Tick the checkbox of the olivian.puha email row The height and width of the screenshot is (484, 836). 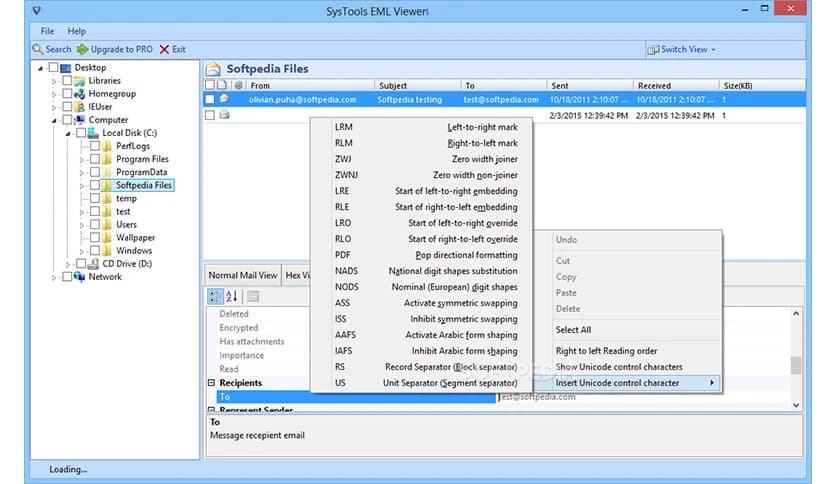(210, 99)
